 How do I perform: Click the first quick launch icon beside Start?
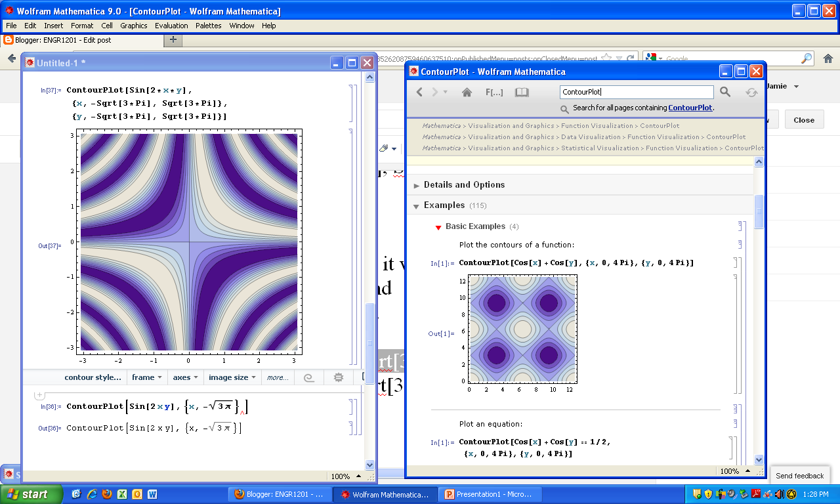(x=76, y=494)
